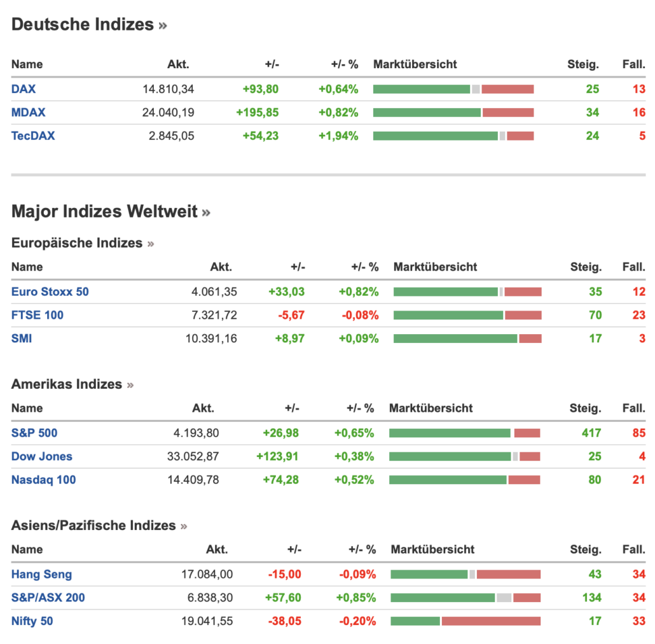Viewport: 655px width, 644px height.
Task: Open the Euro Stoxx 50 index
Action: [x=50, y=291]
